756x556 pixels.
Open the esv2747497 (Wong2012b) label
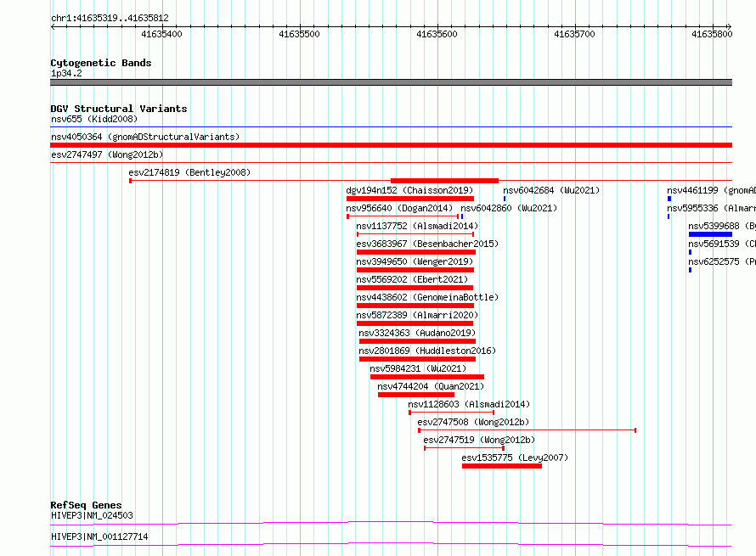107,154
